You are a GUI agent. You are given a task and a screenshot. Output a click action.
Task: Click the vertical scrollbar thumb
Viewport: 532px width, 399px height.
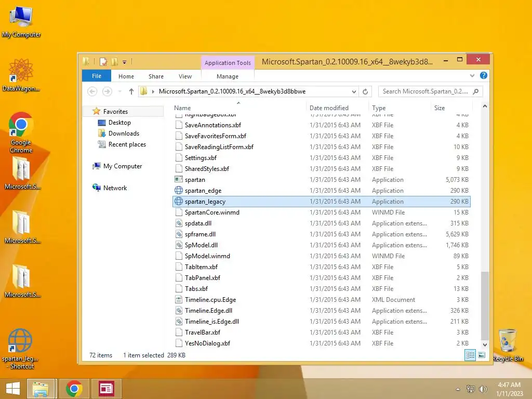(x=485, y=305)
